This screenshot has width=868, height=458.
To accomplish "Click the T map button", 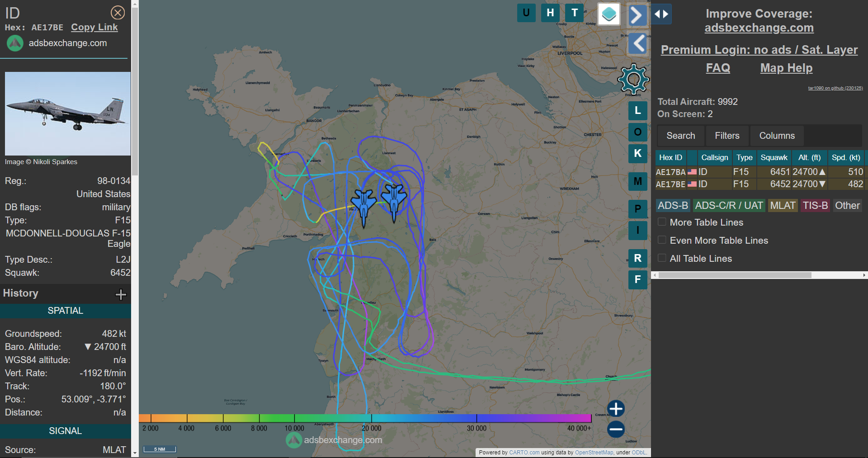I will (575, 13).
